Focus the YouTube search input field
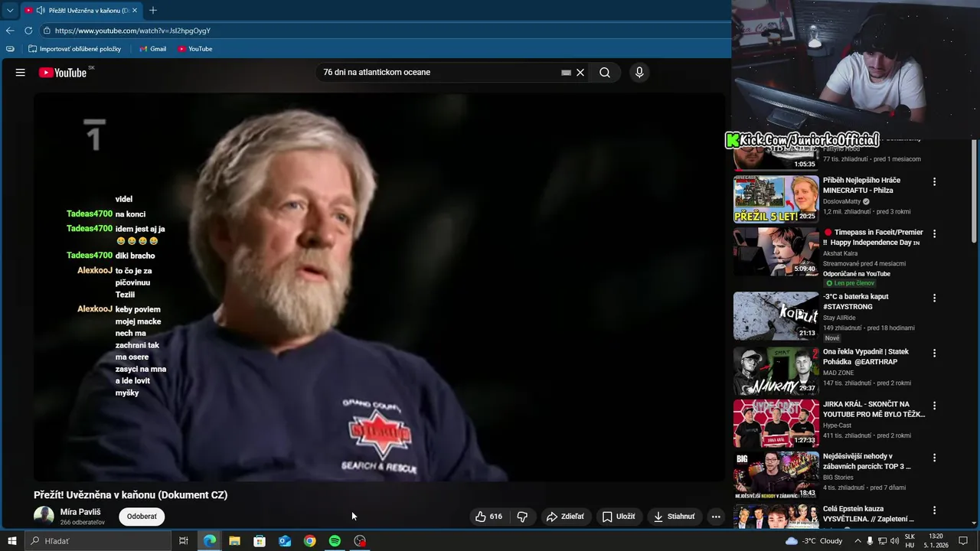The image size is (980, 551). [x=440, y=73]
